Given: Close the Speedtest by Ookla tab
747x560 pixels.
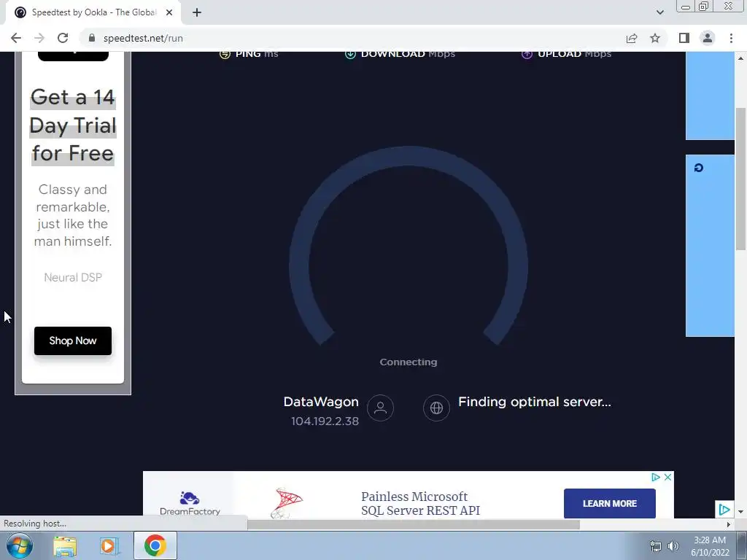Looking at the screenshot, I should pos(169,12).
